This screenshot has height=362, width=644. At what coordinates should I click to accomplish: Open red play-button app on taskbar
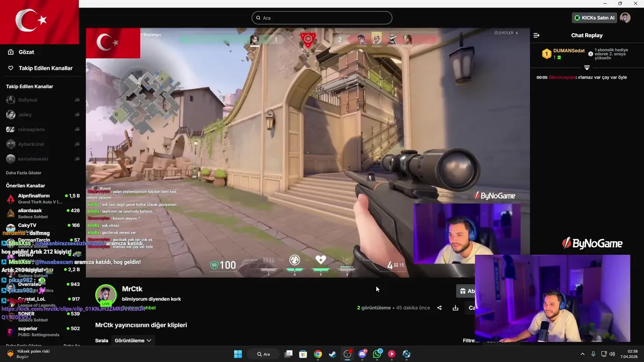392,354
